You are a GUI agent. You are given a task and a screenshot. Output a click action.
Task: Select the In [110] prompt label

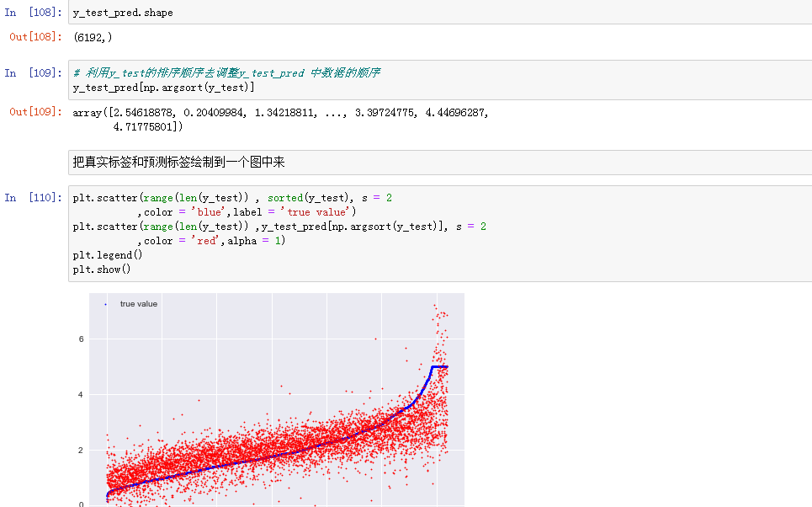[x=34, y=198]
